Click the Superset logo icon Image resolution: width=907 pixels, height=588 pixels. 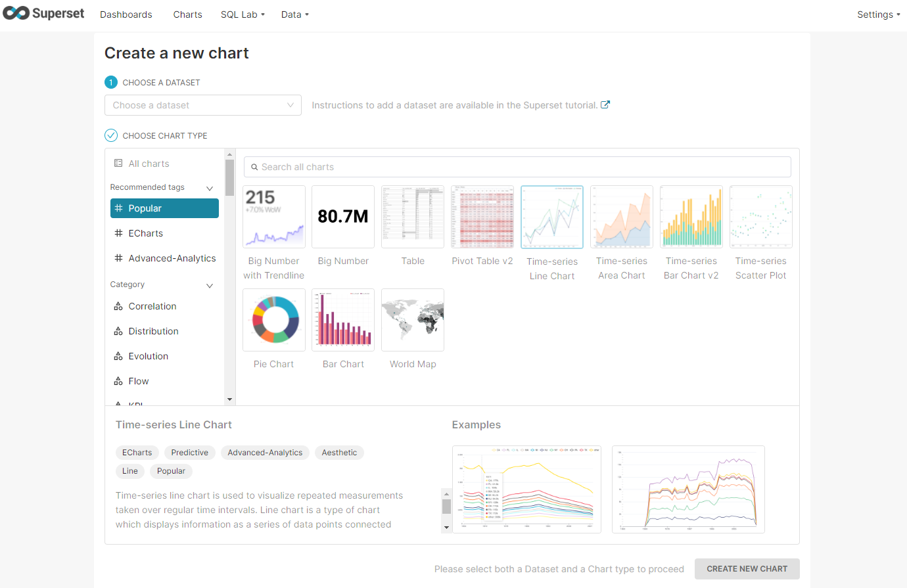(x=16, y=14)
